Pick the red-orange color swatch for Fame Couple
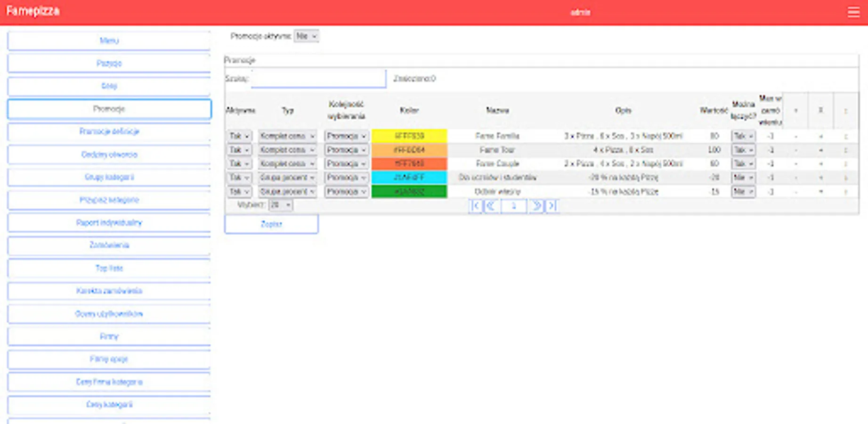The width and height of the screenshot is (868, 424). tap(409, 164)
